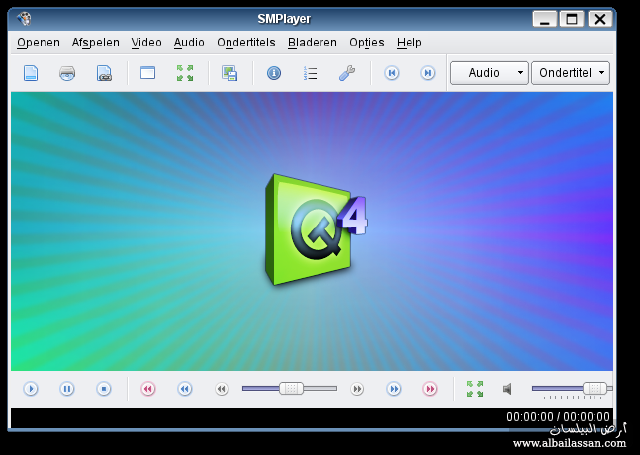This screenshot has height=455, width=640.
Task: Open the Video menu
Action: pos(146,42)
